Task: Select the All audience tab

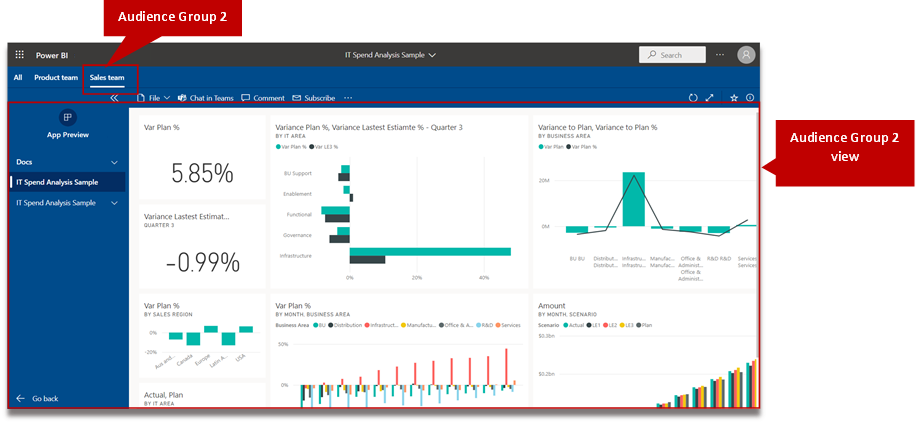Action: (x=18, y=77)
